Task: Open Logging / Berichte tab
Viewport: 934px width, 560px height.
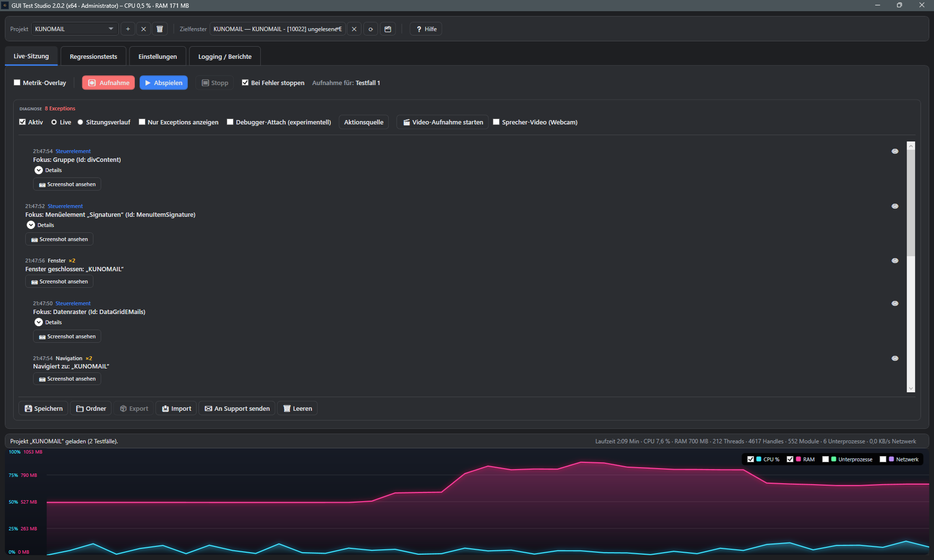Action: (225, 56)
